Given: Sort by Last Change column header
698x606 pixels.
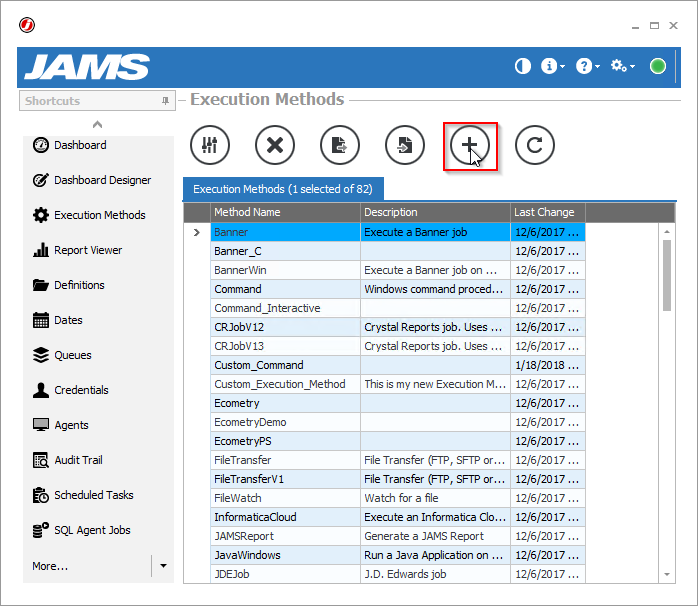Looking at the screenshot, I should [x=548, y=212].
